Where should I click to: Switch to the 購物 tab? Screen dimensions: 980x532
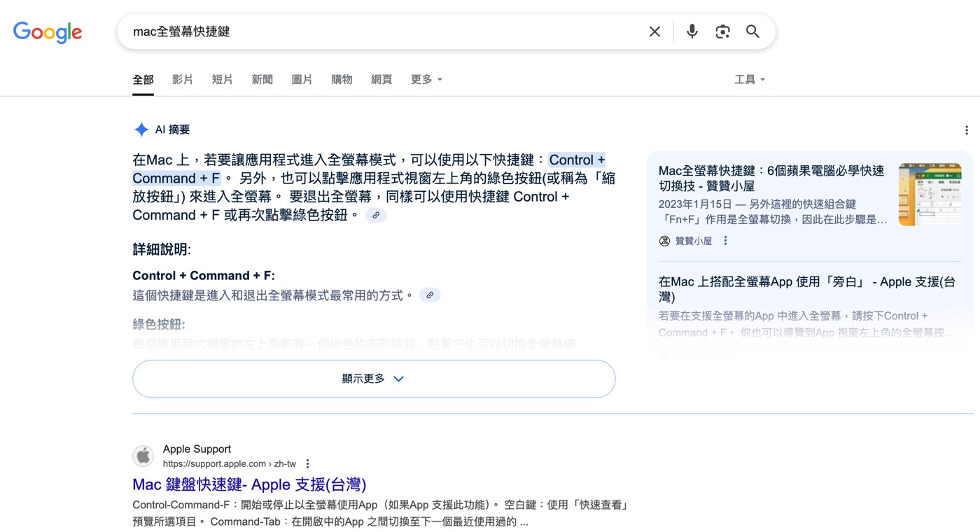(x=342, y=80)
